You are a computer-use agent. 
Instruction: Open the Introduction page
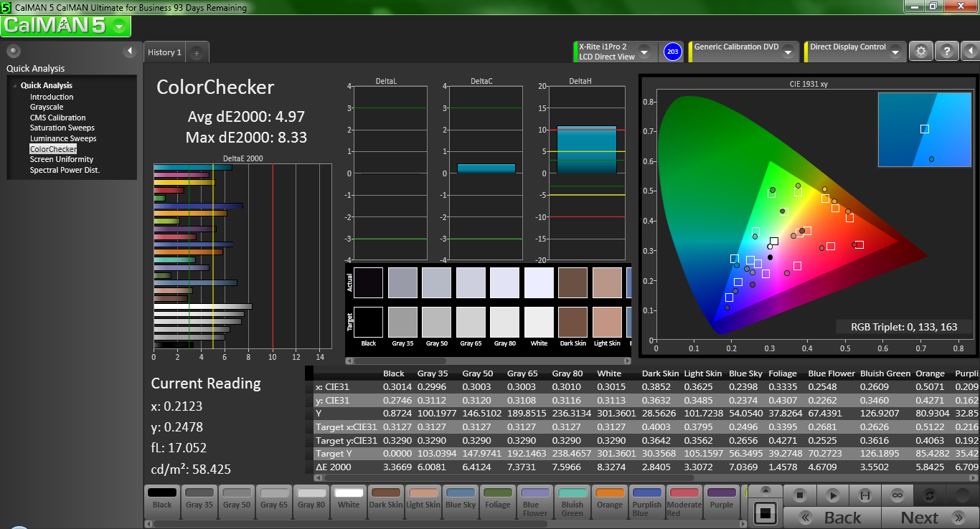pyautogui.click(x=52, y=97)
